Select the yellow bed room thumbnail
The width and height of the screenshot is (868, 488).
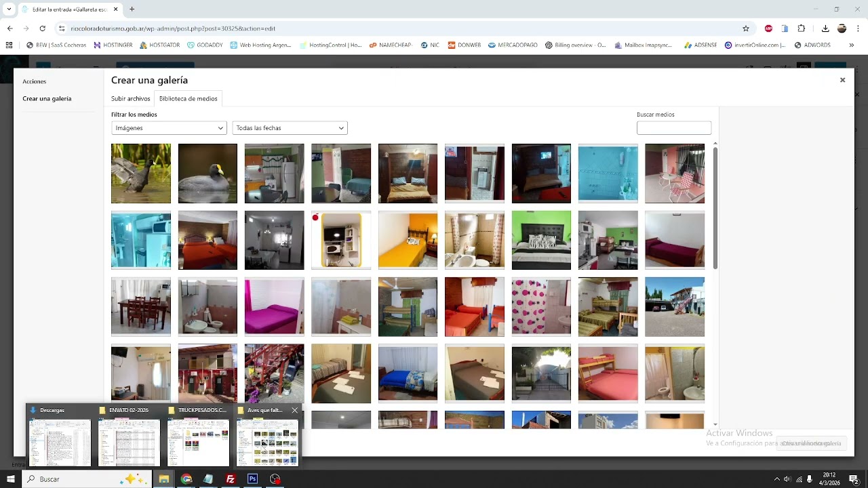coord(408,240)
